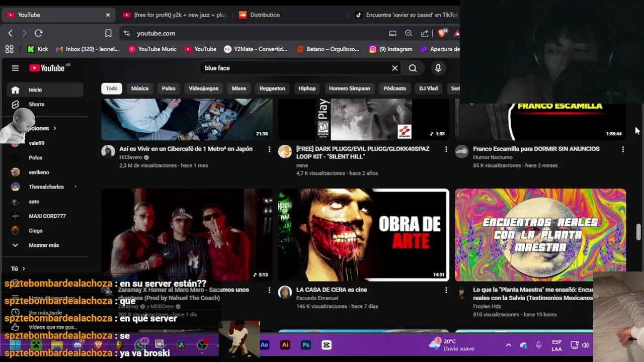
Task: Open options for Así es Vivir en un Cibercafé video
Action: click(x=269, y=149)
